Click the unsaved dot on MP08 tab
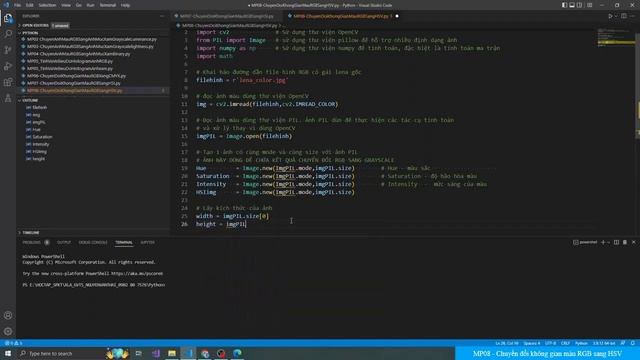This screenshot has height=360, width=640. tap(397, 16)
